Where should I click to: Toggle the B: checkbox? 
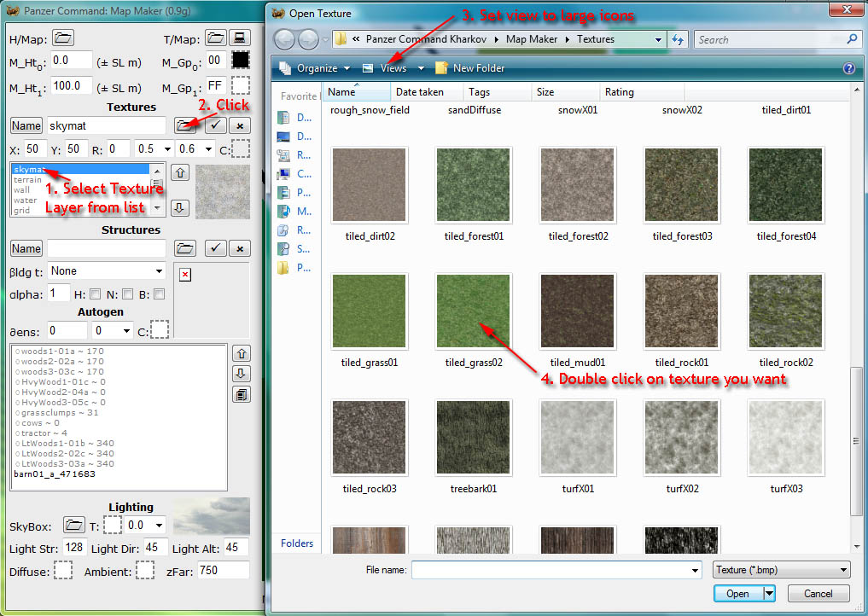pyautogui.click(x=160, y=293)
